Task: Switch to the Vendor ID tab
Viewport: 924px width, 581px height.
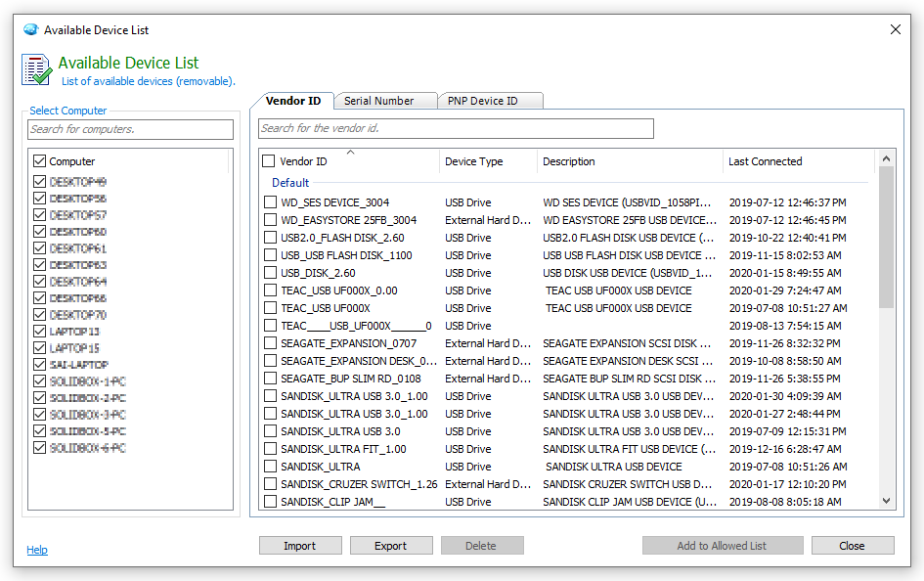Action: click(x=293, y=101)
